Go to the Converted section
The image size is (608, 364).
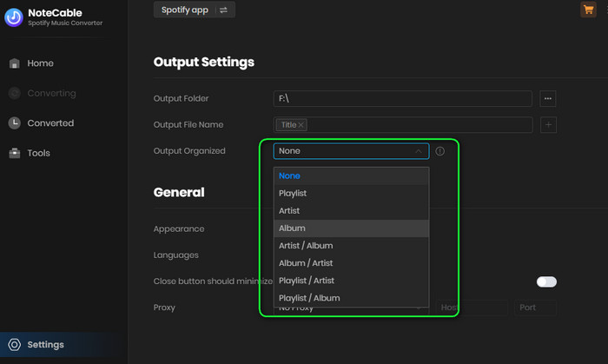(50, 123)
